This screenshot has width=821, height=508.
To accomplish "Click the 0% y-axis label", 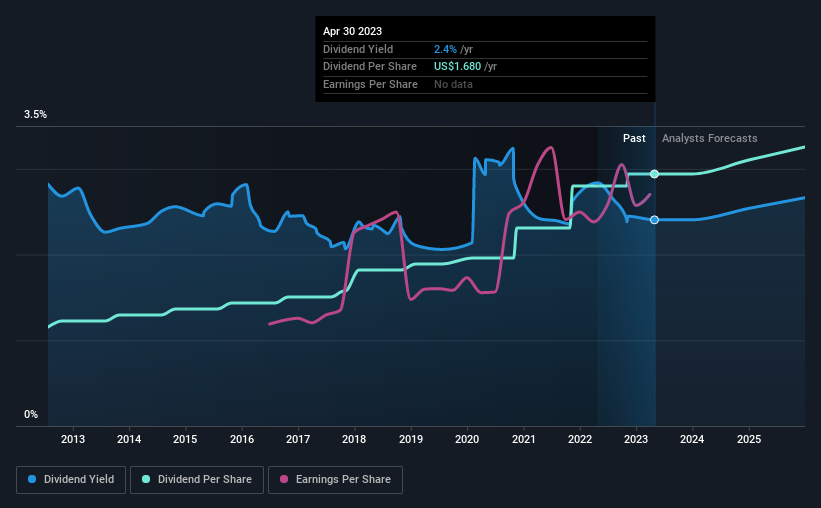I will coord(31,414).
